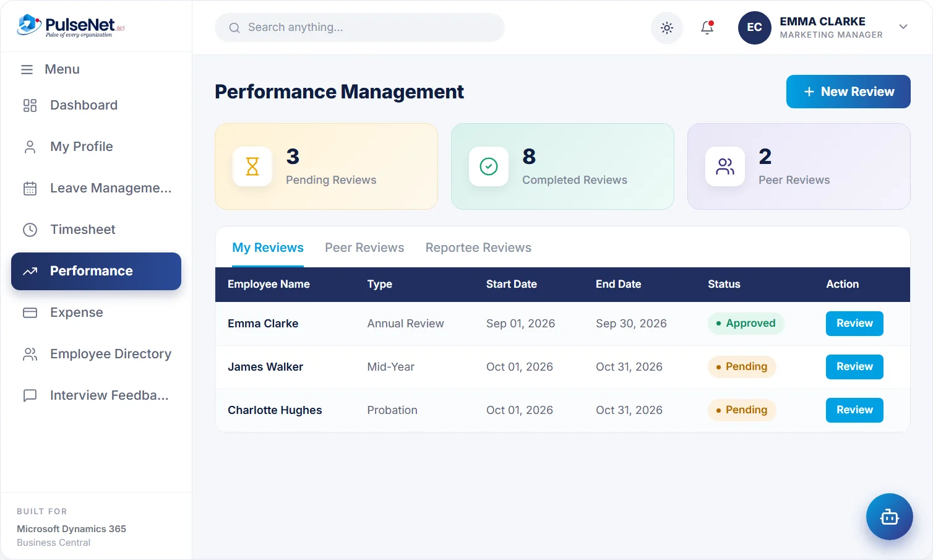Click hourglass icon on Pending Reviews card
933x560 pixels.
click(x=252, y=166)
